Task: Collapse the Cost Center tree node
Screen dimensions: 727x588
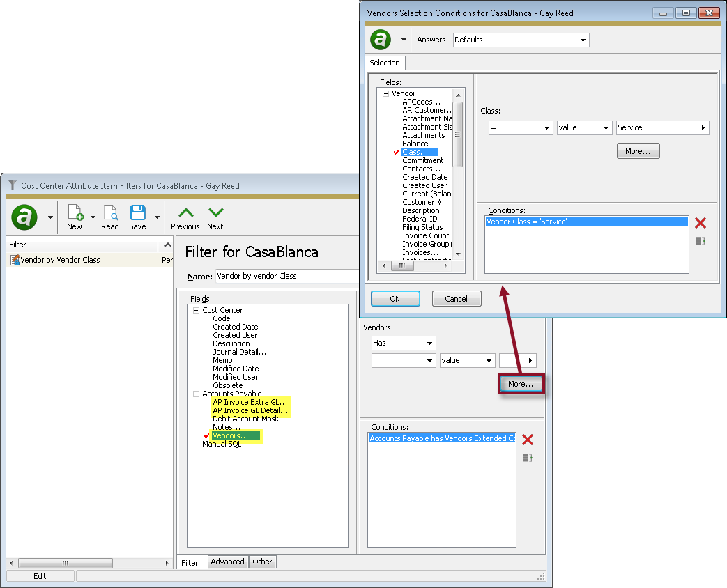Action: point(195,309)
